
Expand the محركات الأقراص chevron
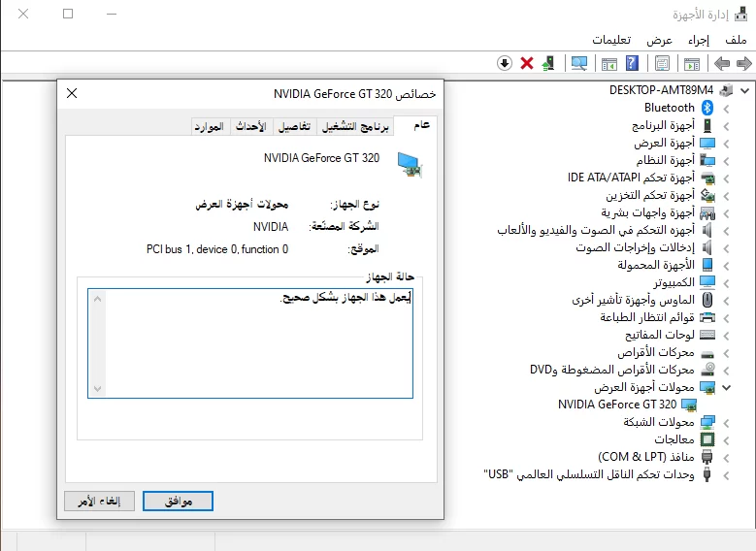[727, 353]
